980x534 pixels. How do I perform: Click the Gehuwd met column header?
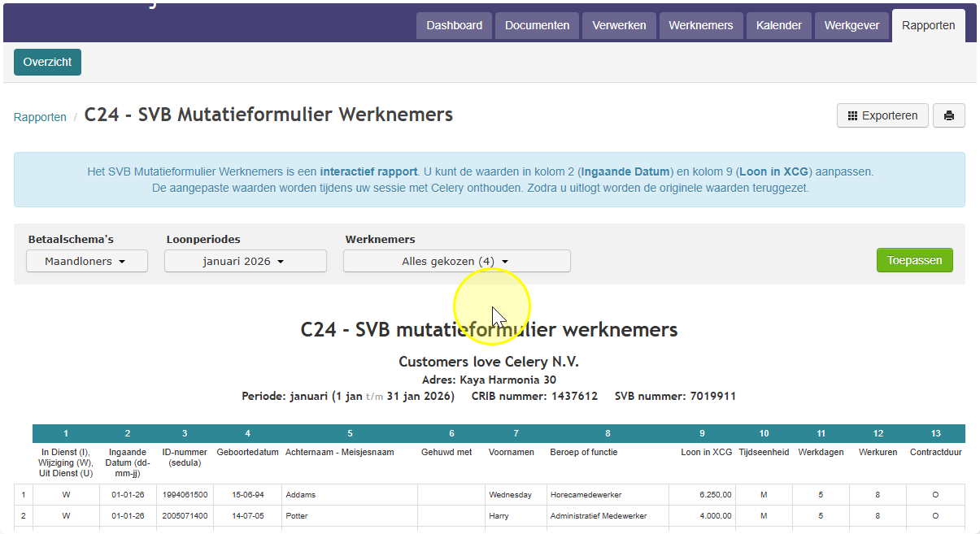pyautogui.click(x=446, y=452)
